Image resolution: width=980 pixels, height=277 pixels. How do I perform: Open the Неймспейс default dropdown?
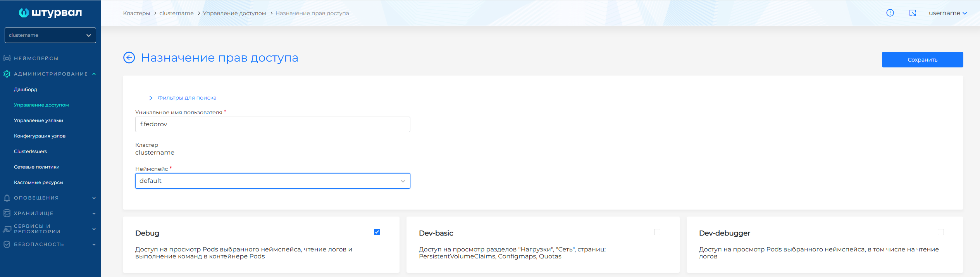(x=273, y=181)
